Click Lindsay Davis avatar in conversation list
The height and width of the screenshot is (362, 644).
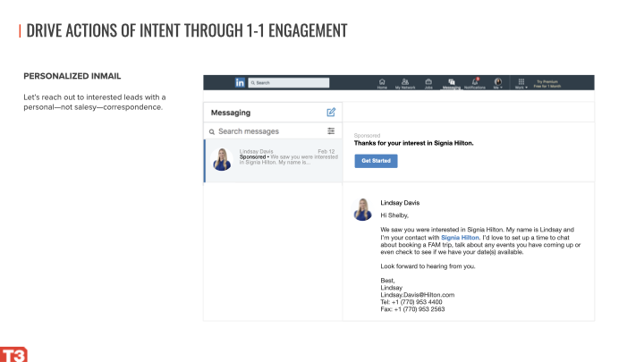tap(222, 159)
